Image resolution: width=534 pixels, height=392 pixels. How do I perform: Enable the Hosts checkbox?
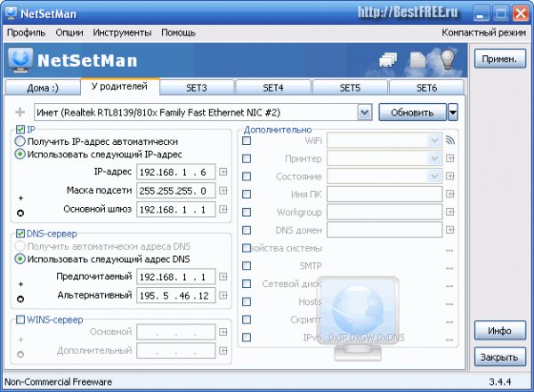pos(247,302)
